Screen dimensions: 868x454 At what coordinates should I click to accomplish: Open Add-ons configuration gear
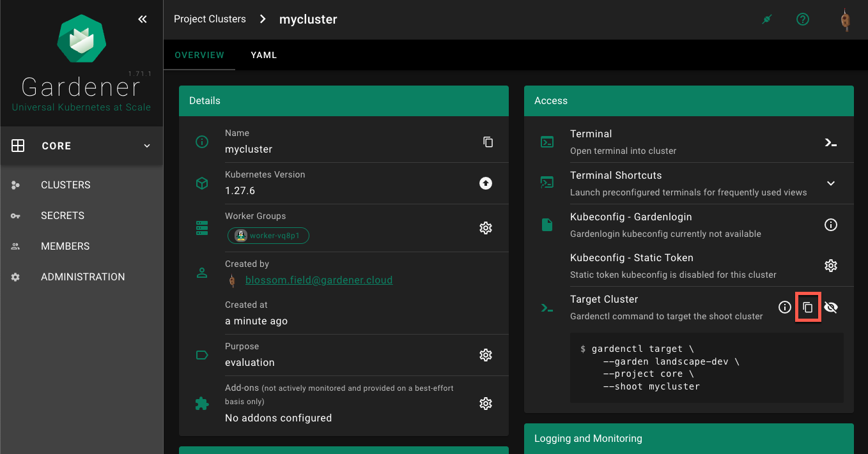coord(486,404)
